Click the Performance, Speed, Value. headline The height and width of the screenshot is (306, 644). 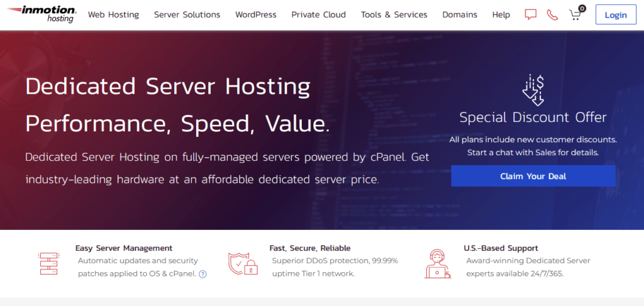(x=177, y=123)
